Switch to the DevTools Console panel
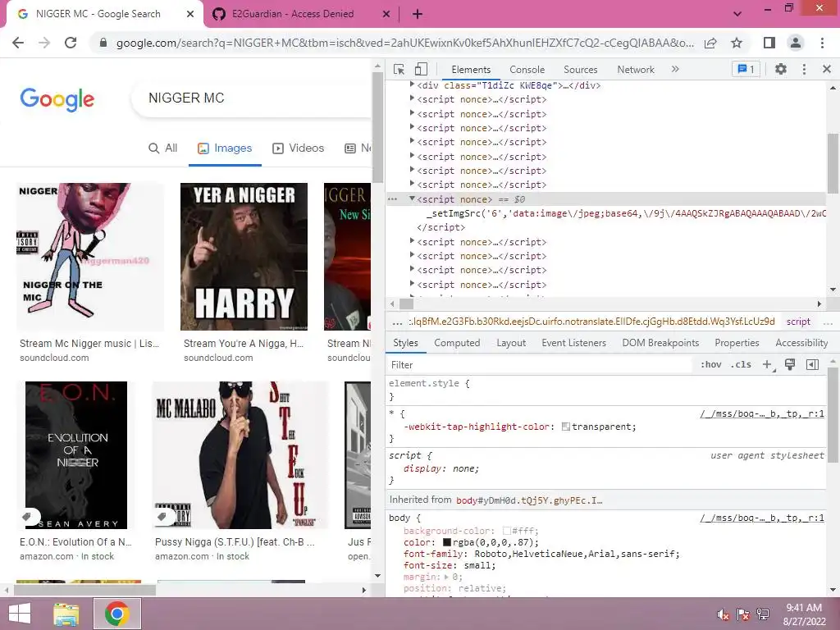The width and height of the screenshot is (840, 630). pos(527,70)
